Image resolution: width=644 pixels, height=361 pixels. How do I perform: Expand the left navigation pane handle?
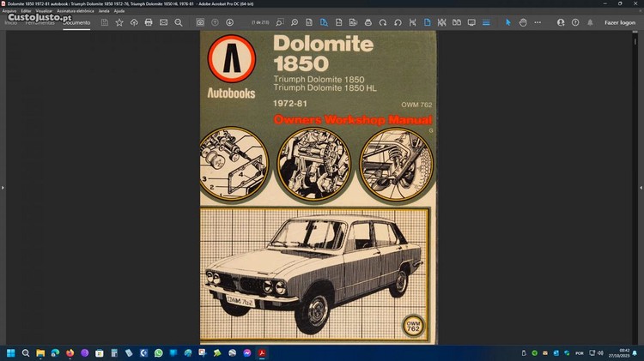click(x=3, y=186)
